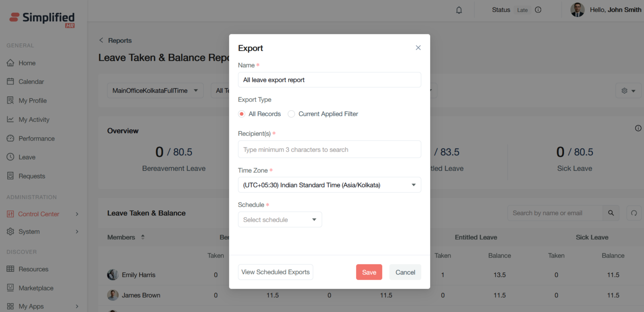Open the MainOfficeKolkataFullTime filter dropdown

155,91
